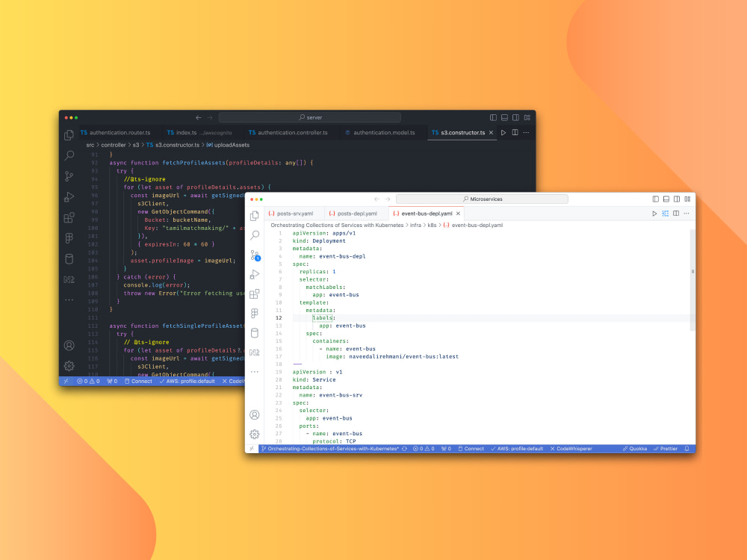Click the Run file play icon for event-bus-depl.yaml
The height and width of the screenshot is (560, 747).
tap(655, 213)
